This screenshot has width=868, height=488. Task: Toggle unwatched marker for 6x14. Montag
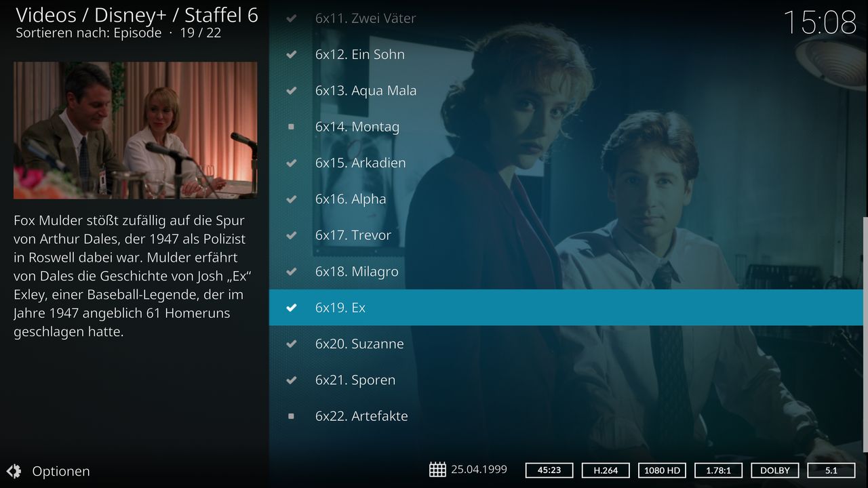coord(291,127)
